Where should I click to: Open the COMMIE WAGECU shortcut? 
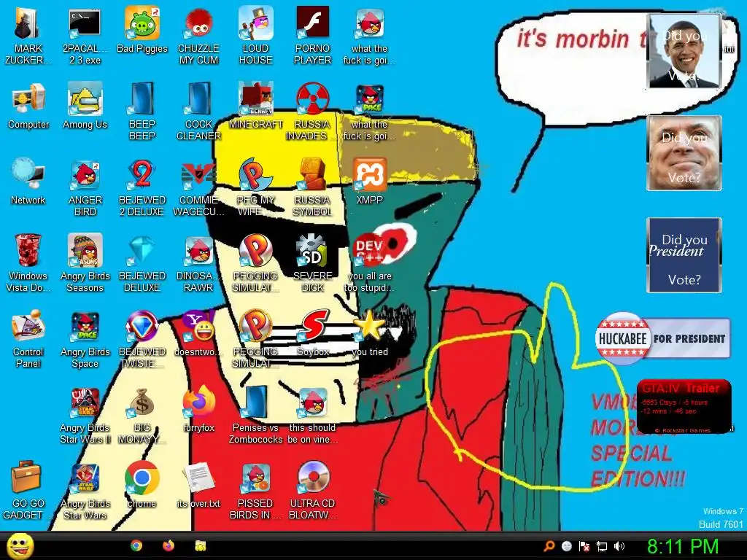[x=198, y=187]
